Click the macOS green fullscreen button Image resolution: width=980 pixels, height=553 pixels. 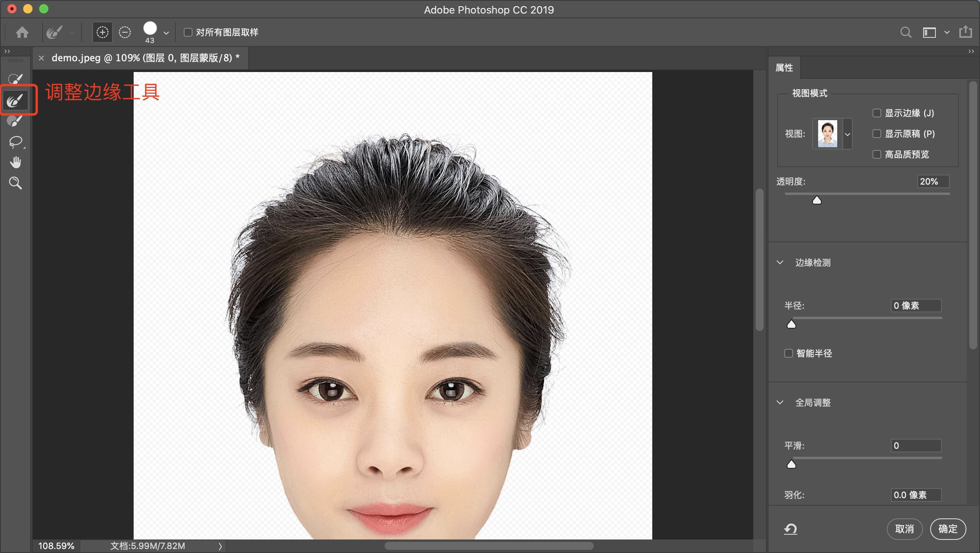pyautogui.click(x=44, y=9)
